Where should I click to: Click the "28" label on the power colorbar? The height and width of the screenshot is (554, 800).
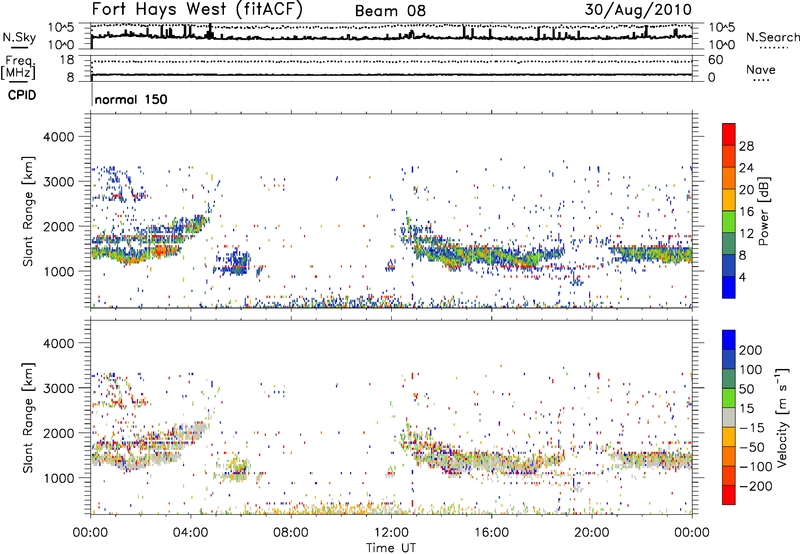click(x=746, y=146)
